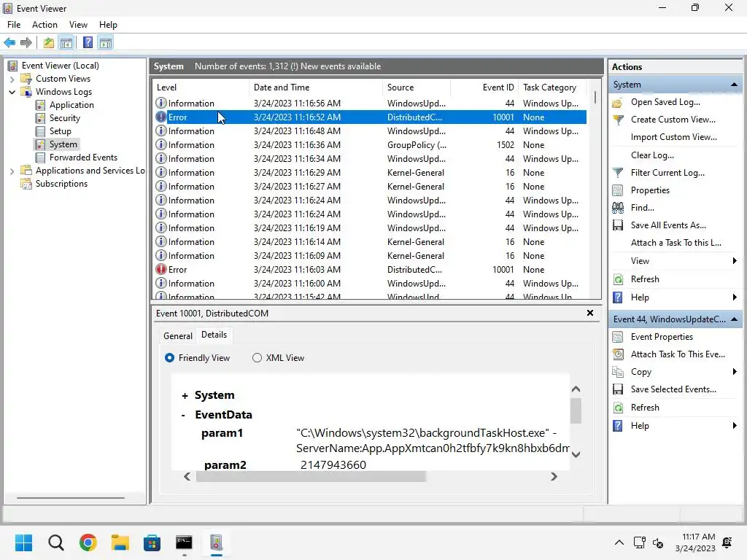Click the network tray icon

click(x=639, y=542)
